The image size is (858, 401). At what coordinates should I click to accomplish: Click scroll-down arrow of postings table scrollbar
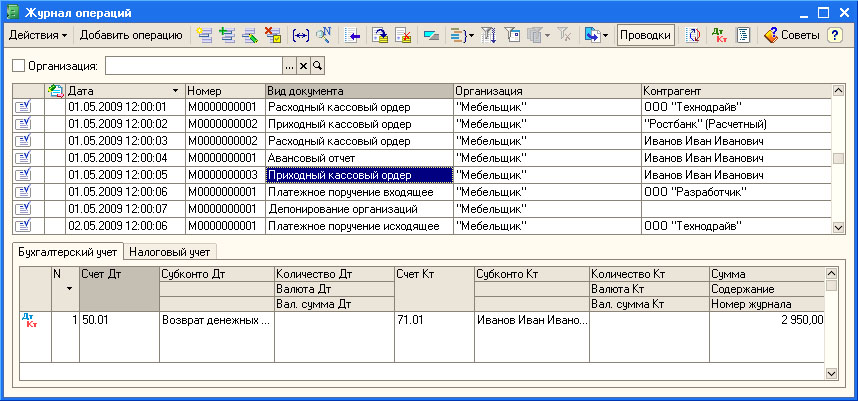[831, 373]
